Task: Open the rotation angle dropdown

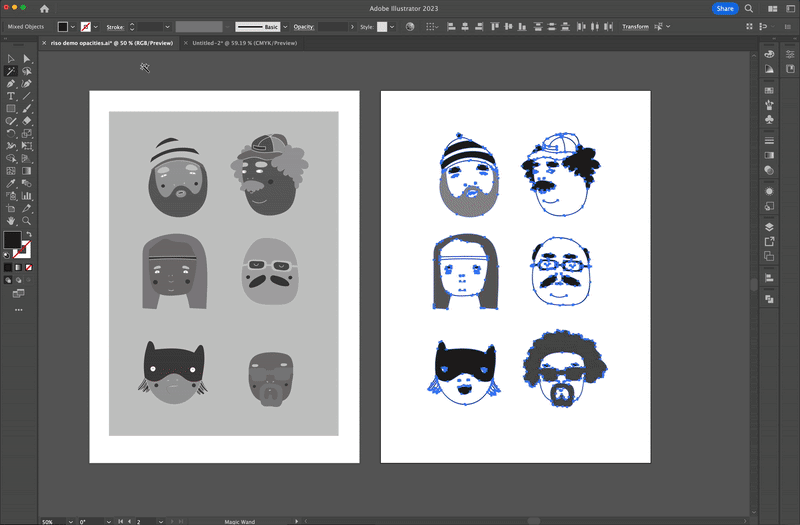Action: click(109, 521)
